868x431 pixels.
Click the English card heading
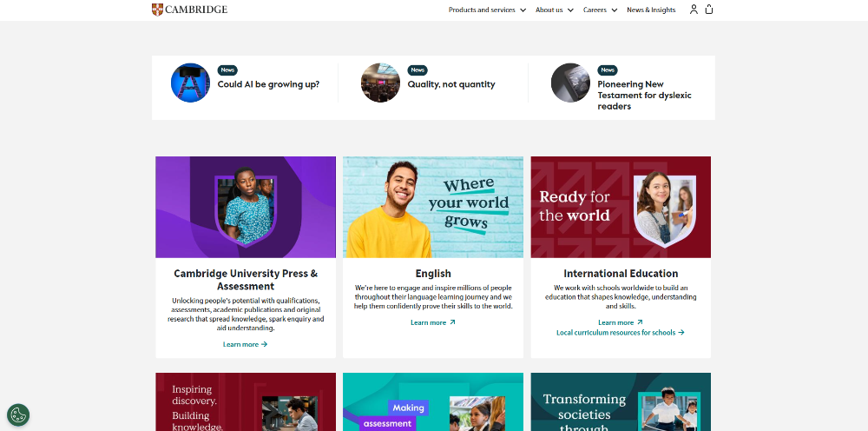[433, 274]
